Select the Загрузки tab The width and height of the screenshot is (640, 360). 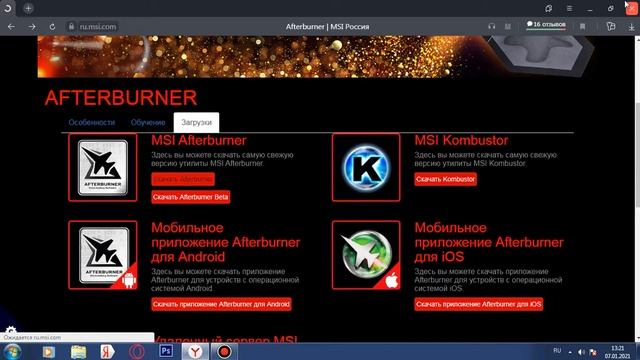pos(196,122)
